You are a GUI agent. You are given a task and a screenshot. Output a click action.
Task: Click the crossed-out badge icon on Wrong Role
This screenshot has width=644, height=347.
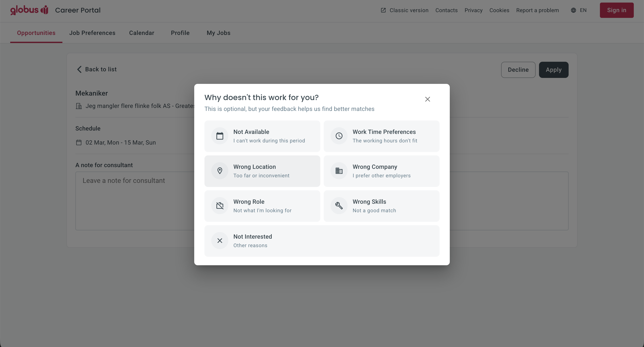220,206
